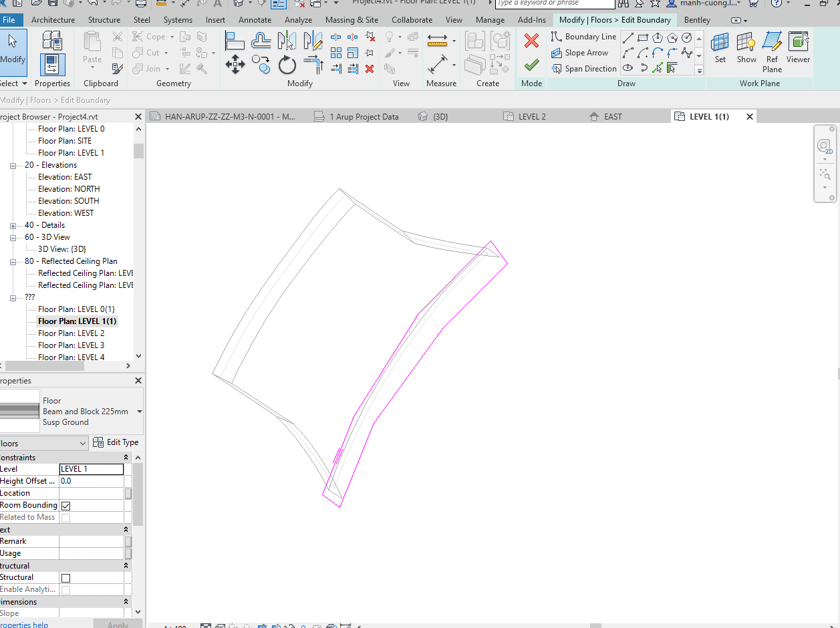840x628 pixels.
Task: Collapse the 20 - Elevations tree node
Action: pyautogui.click(x=13, y=165)
